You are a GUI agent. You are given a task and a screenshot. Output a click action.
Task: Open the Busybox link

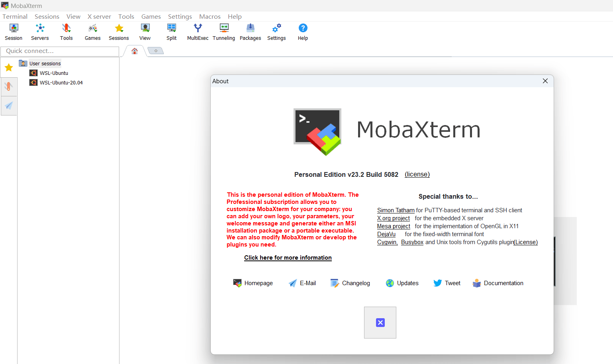pos(412,242)
